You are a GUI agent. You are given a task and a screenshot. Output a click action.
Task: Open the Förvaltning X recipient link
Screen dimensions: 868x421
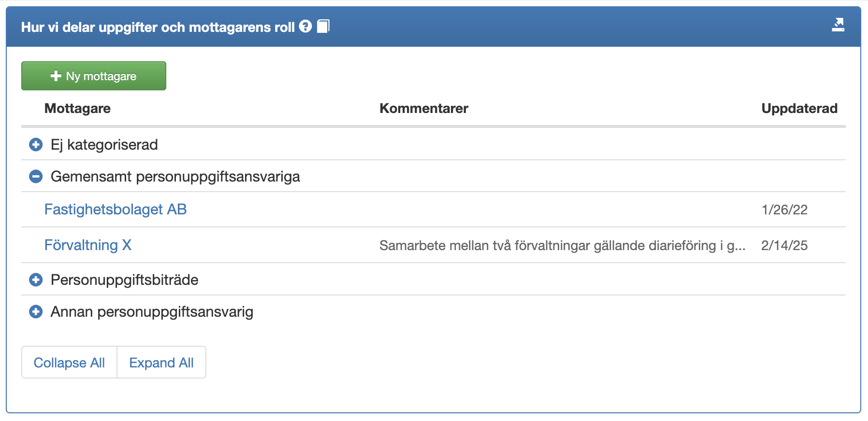tap(88, 245)
